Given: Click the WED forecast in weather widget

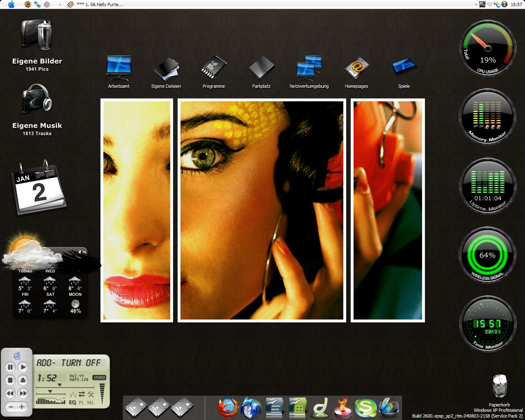Looking at the screenshot, I should point(50,280).
